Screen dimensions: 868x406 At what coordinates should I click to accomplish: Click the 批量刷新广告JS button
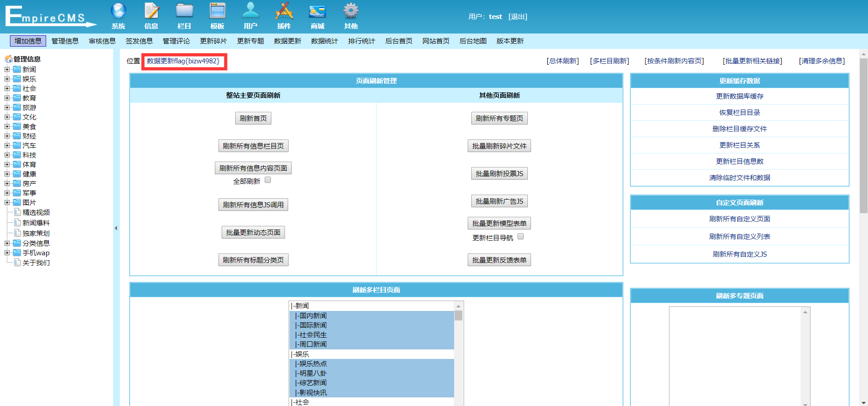click(x=499, y=201)
